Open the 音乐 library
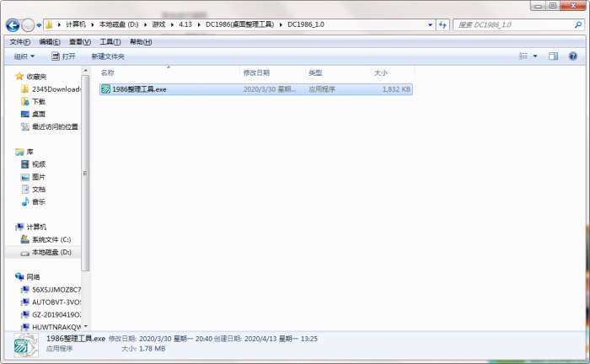The width and height of the screenshot is (590, 364). point(33,202)
